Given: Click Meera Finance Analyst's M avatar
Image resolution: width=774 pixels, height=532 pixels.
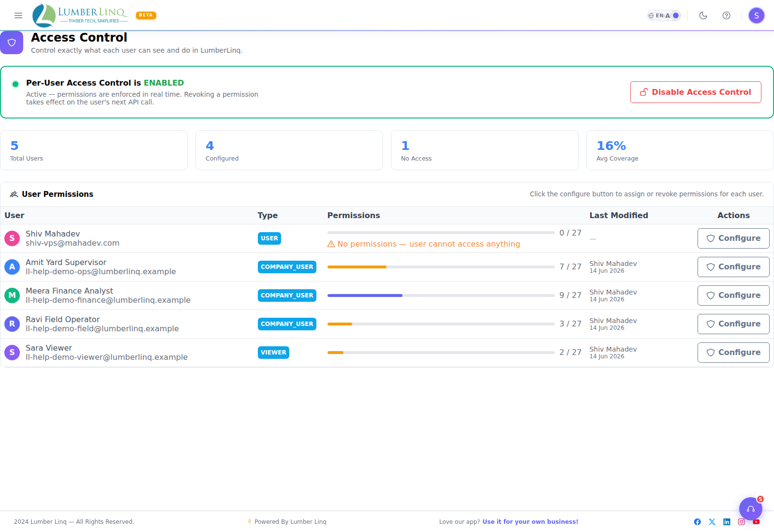Looking at the screenshot, I should tap(12, 296).
